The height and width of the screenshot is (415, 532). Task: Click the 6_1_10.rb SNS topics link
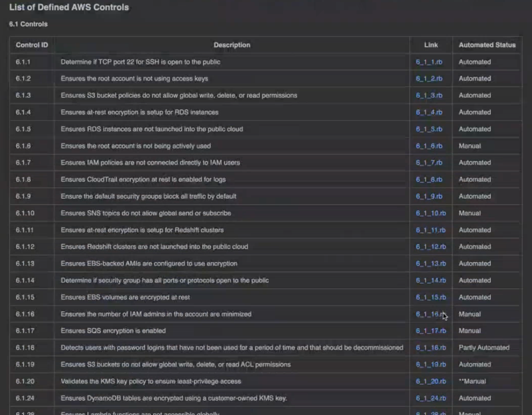(x=431, y=213)
